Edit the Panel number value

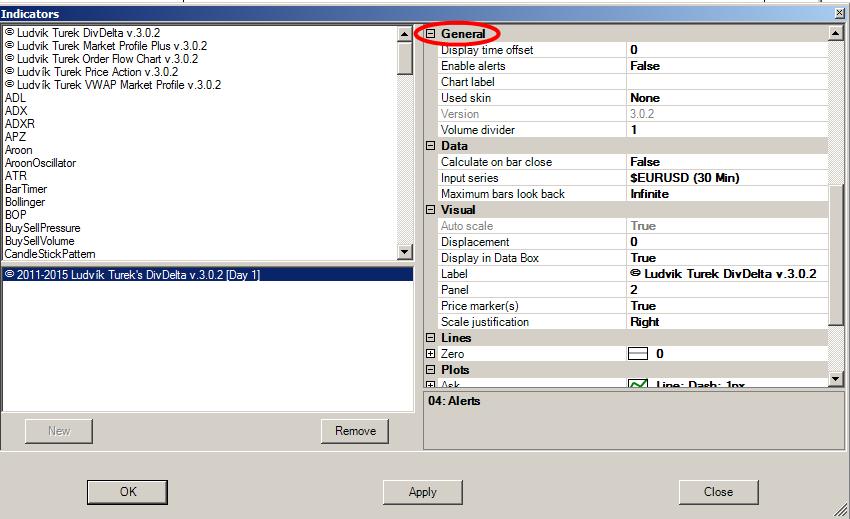727,290
